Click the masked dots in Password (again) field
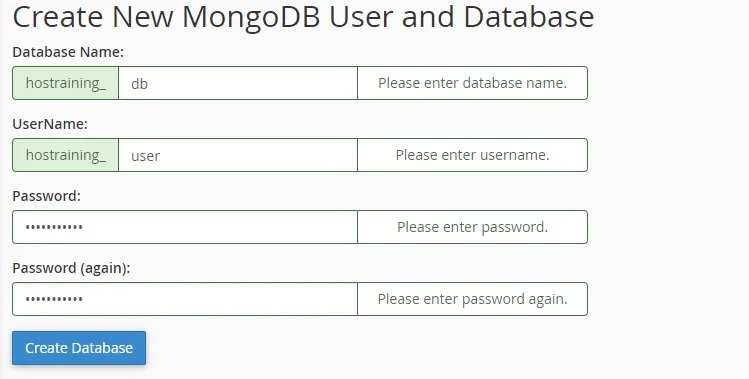Image resolution: width=749 pixels, height=379 pixels. 54,299
